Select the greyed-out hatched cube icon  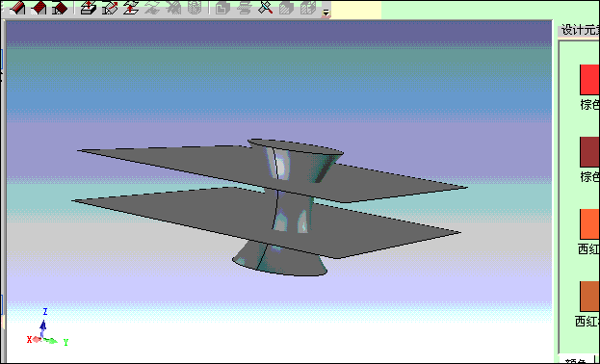[x=286, y=8]
